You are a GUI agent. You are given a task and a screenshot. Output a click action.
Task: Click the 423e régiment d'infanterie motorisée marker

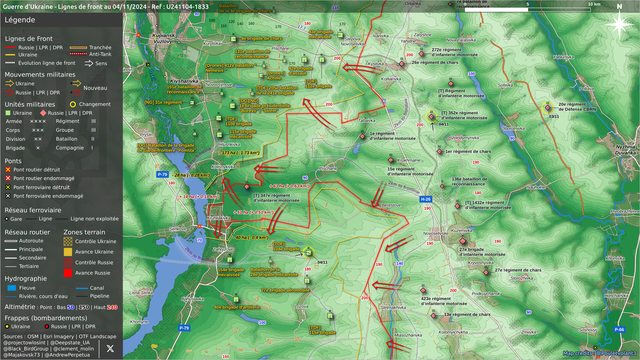[x=423, y=291]
